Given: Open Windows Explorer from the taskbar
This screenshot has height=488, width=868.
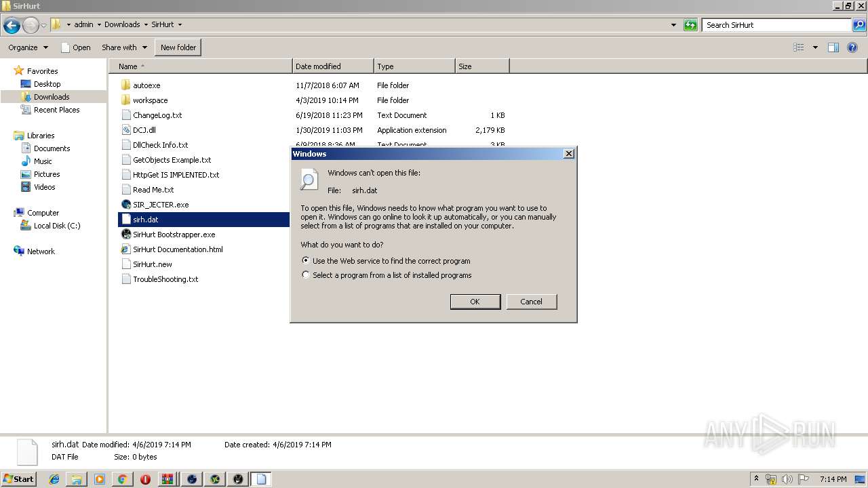Looking at the screenshot, I should point(77,479).
